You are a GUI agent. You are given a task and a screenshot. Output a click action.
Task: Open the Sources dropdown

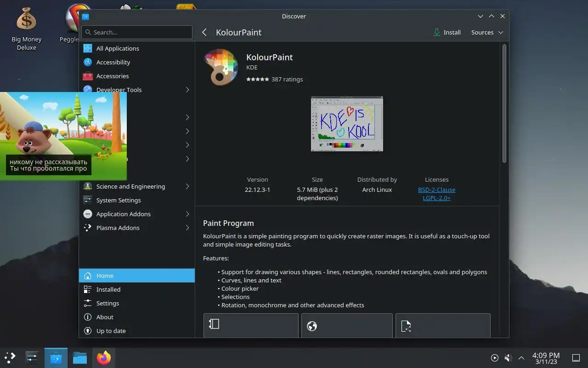coord(487,32)
